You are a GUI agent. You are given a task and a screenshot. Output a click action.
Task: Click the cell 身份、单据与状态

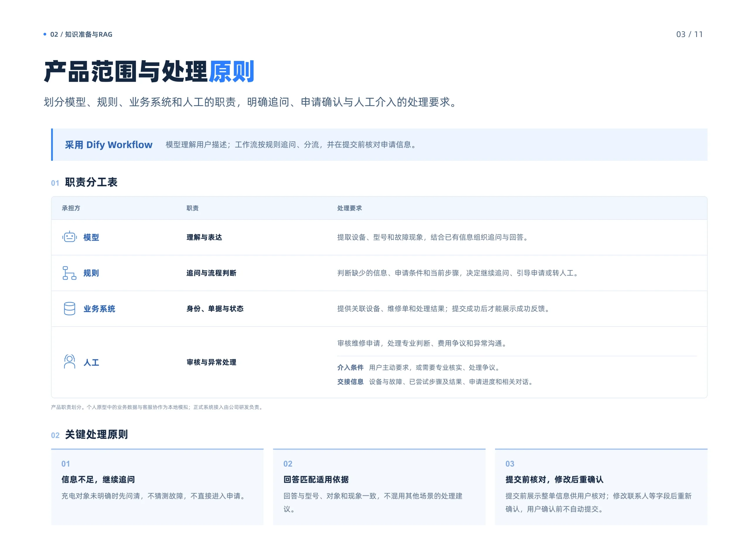pos(215,309)
